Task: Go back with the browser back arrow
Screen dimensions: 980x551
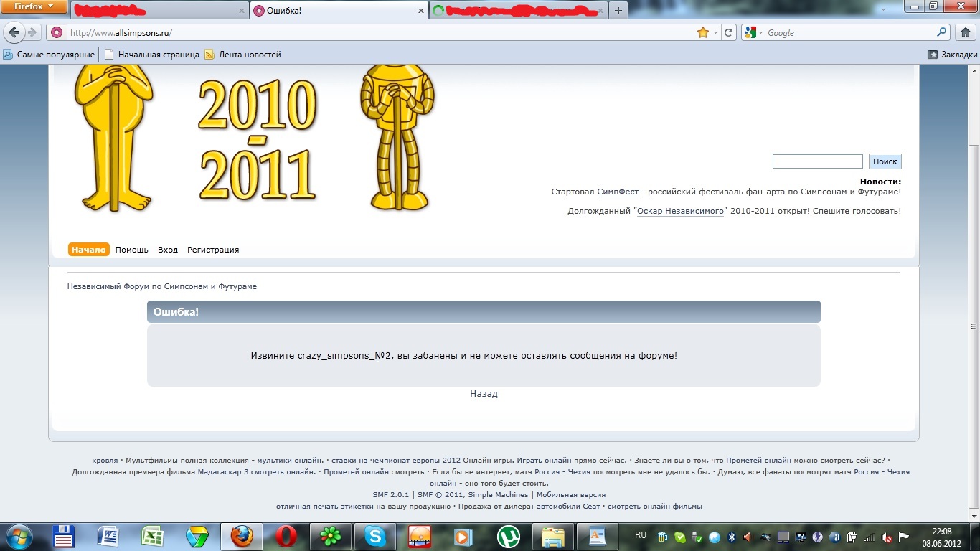Action: 13,32
